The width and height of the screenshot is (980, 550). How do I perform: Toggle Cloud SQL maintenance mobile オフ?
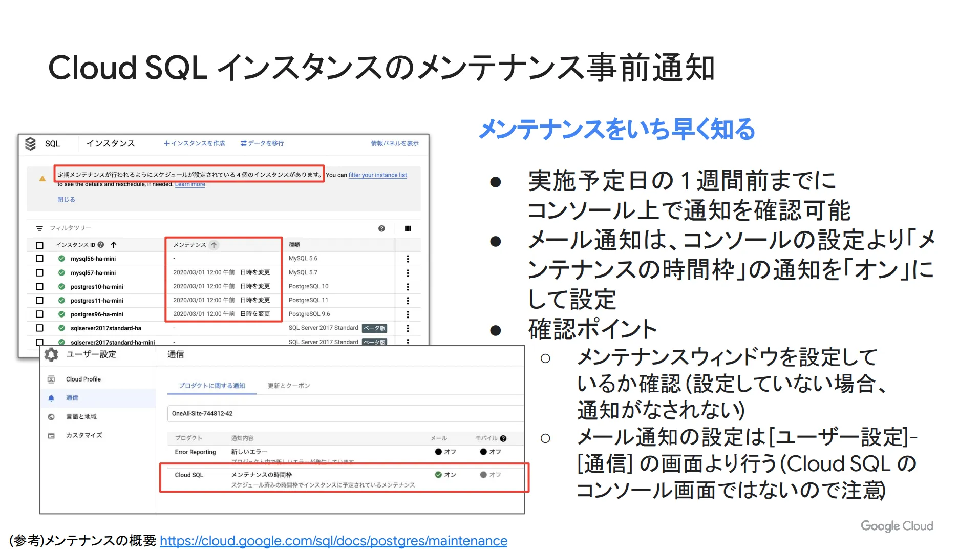[490, 475]
